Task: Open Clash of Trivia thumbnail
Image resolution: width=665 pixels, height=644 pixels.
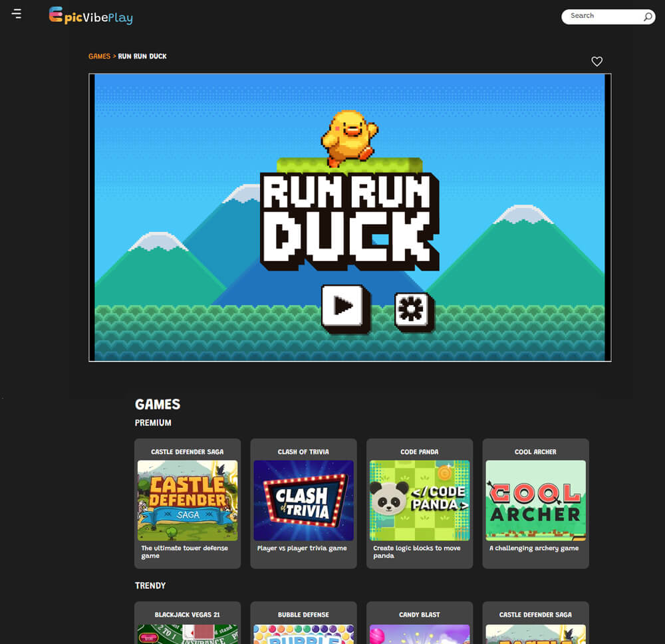Action: coord(303,500)
